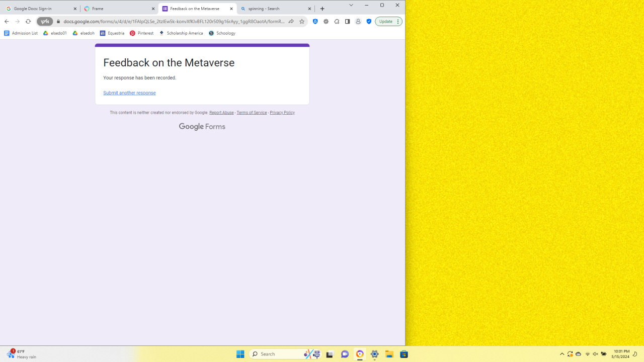Minimize the Chrome window
644x362 pixels.
(366, 5)
